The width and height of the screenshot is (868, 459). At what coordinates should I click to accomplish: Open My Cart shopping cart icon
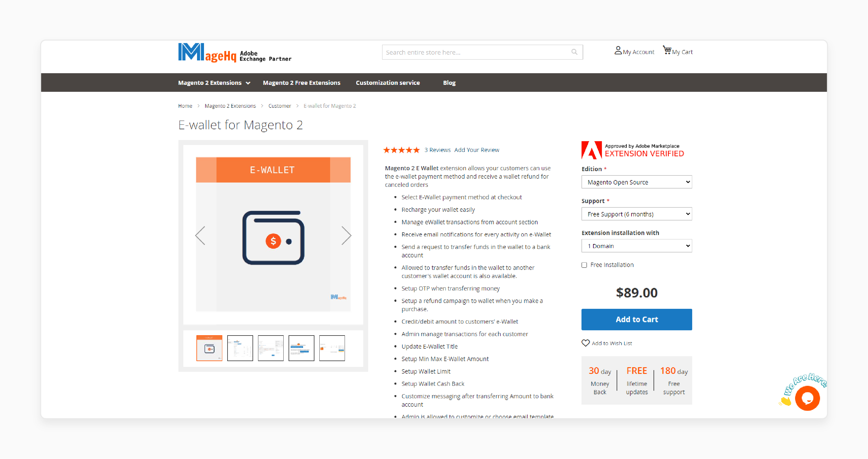point(667,50)
